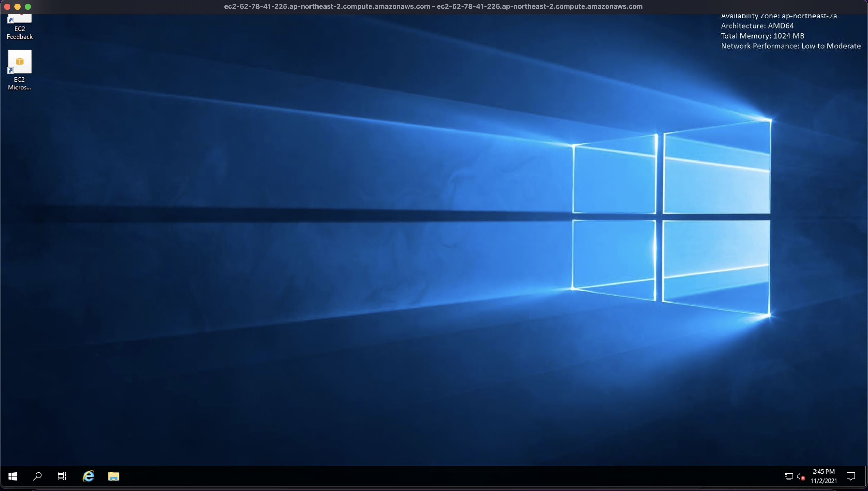Click the "EC2 Micros..." label text
This screenshot has width=868, height=491.
click(x=20, y=83)
